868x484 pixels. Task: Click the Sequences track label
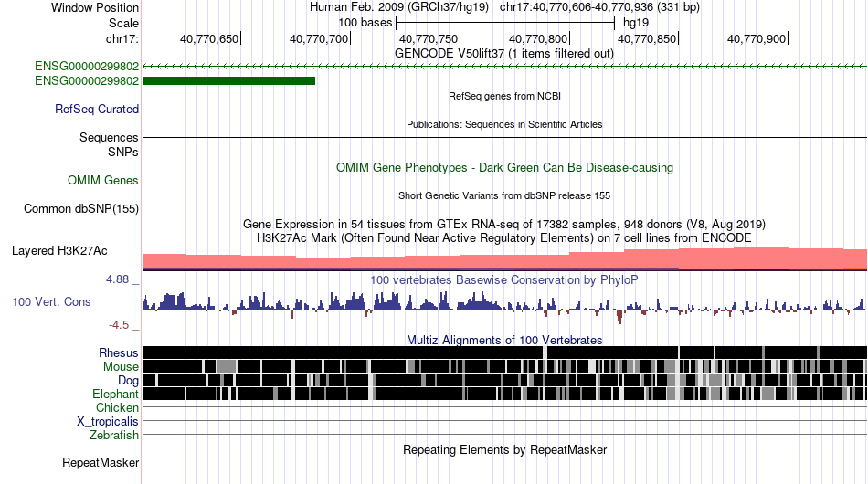tap(109, 137)
